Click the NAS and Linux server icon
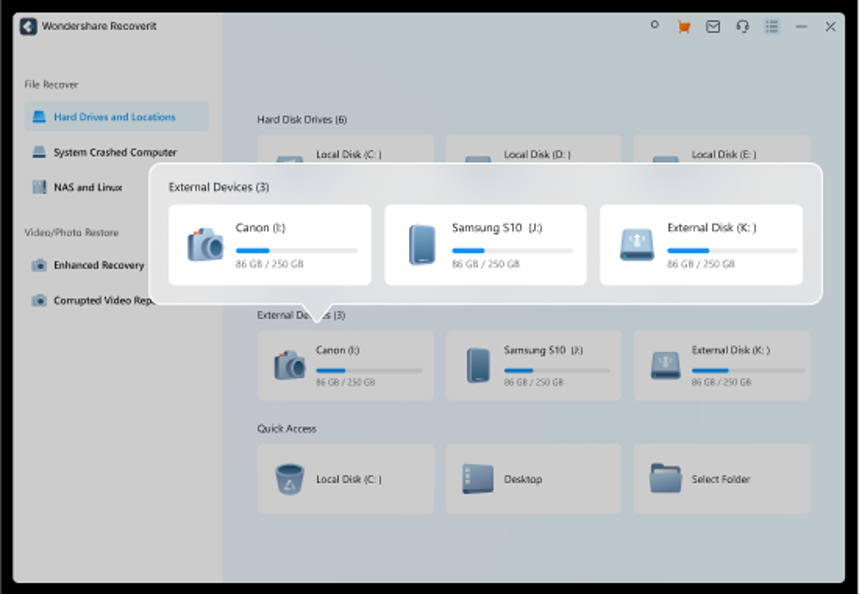The width and height of the screenshot is (860, 595). coord(39,187)
